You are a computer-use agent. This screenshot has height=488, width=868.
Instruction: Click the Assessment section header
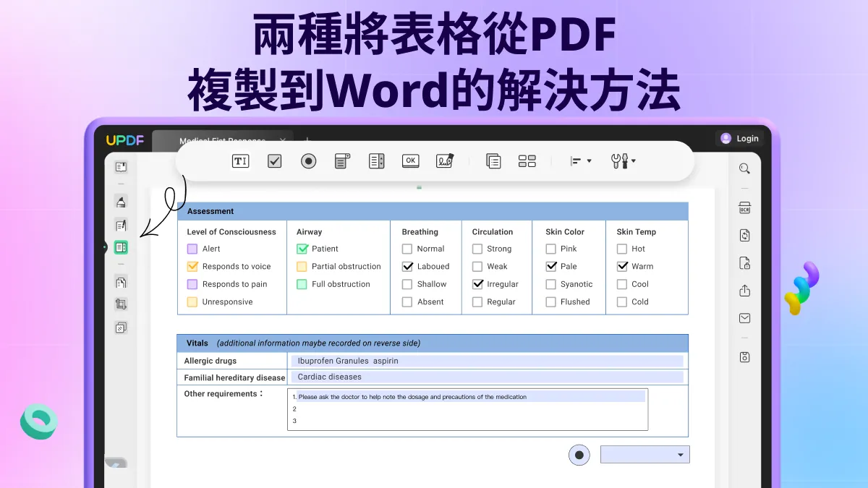point(433,211)
